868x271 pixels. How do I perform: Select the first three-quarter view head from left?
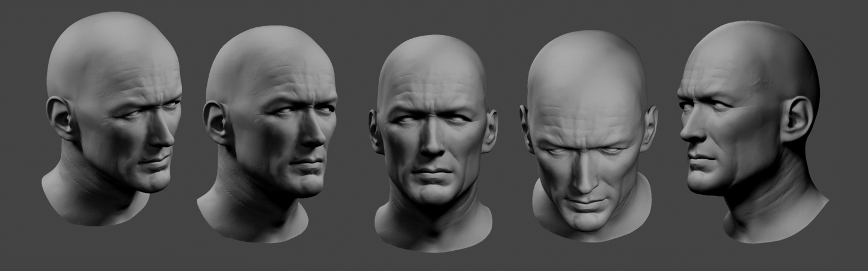point(112,118)
